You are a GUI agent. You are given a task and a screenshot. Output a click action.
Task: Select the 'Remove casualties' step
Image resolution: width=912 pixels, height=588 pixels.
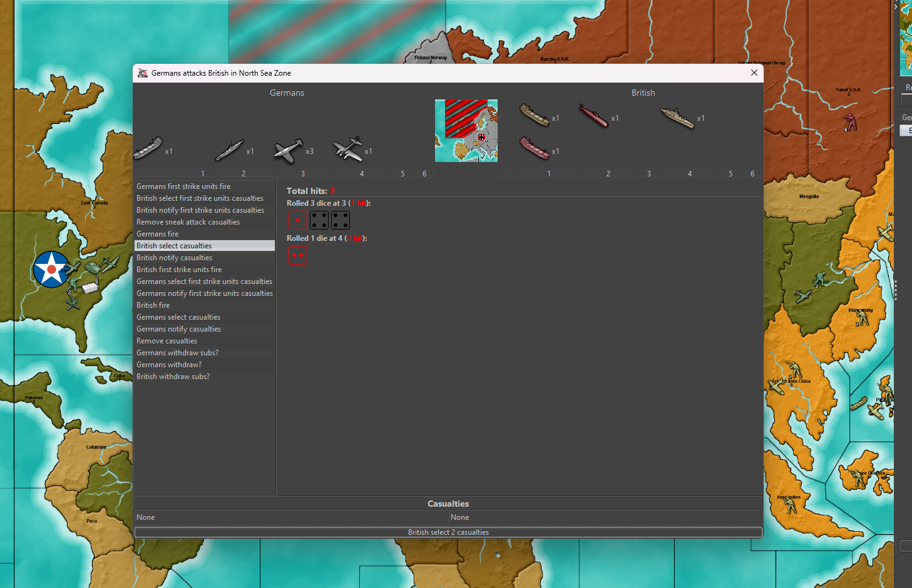click(x=205, y=341)
